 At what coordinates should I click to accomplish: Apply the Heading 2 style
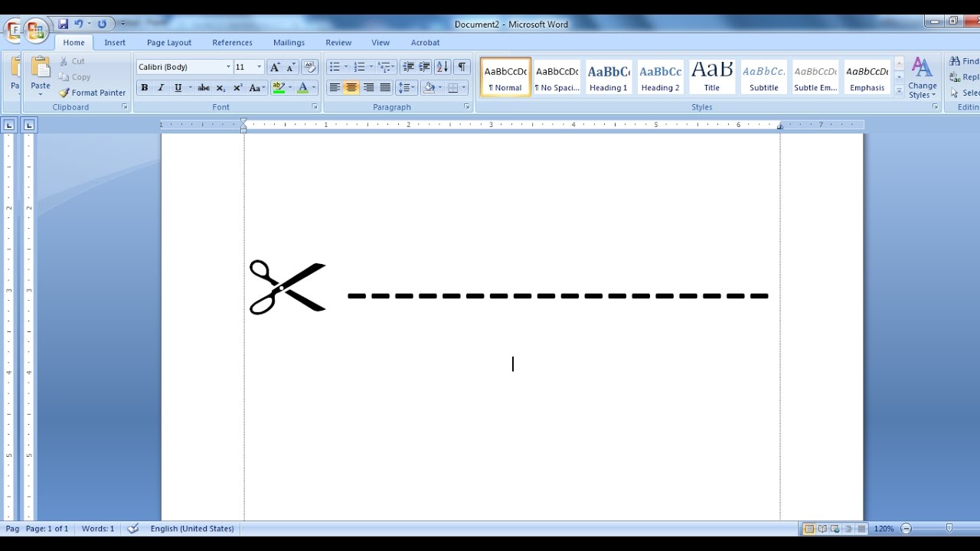(x=660, y=77)
